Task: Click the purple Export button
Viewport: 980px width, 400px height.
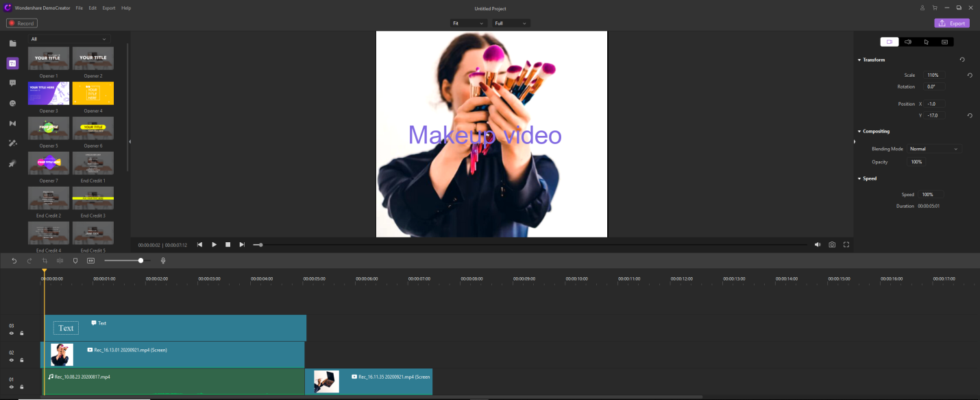Action: [952, 23]
